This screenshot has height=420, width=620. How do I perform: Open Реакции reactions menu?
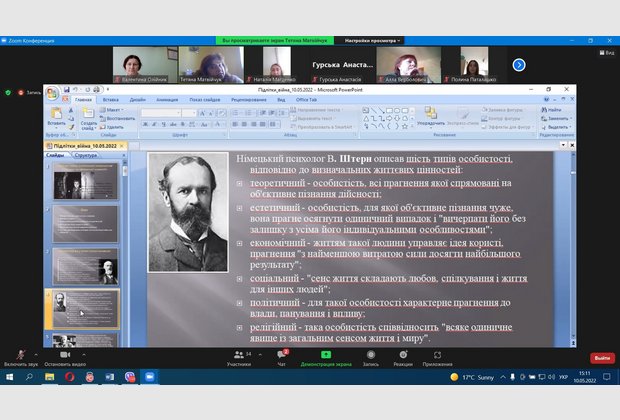pyautogui.click(x=403, y=356)
